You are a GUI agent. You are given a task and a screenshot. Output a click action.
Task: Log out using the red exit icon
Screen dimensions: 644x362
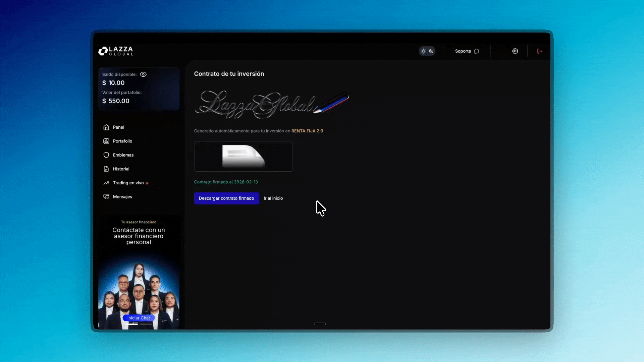[540, 51]
